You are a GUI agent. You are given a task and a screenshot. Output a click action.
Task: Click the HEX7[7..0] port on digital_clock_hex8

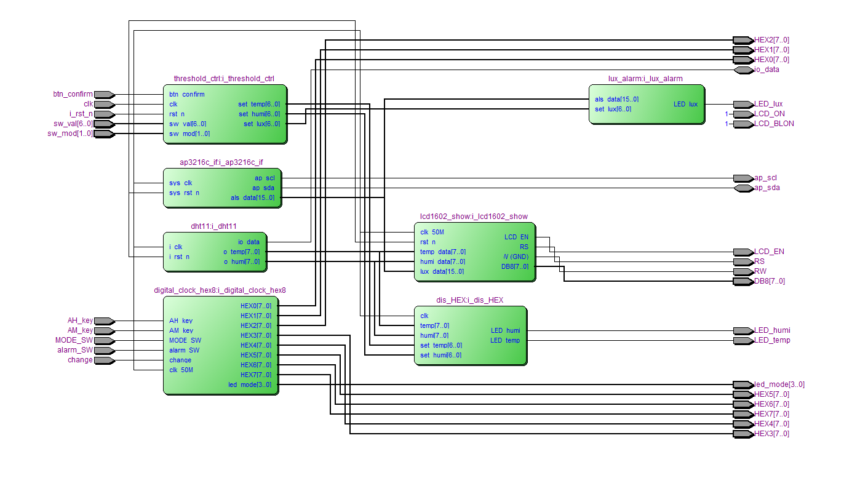pos(256,375)
